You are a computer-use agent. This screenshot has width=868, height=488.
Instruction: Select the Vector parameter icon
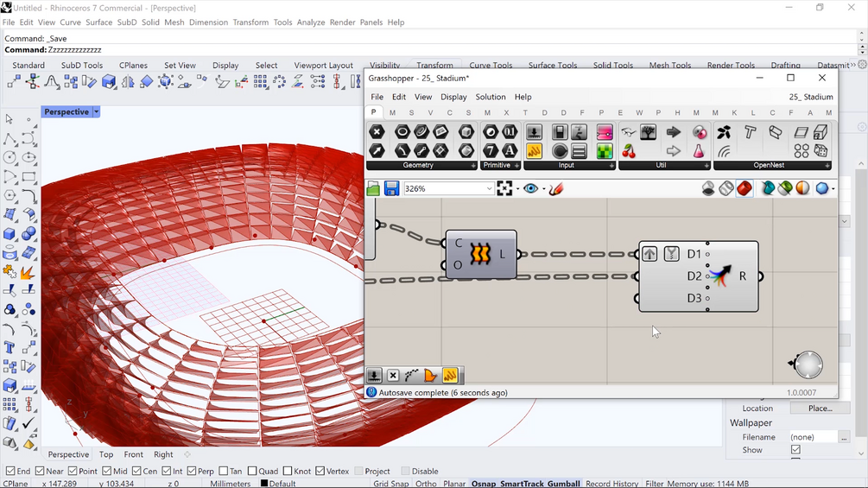377,150
